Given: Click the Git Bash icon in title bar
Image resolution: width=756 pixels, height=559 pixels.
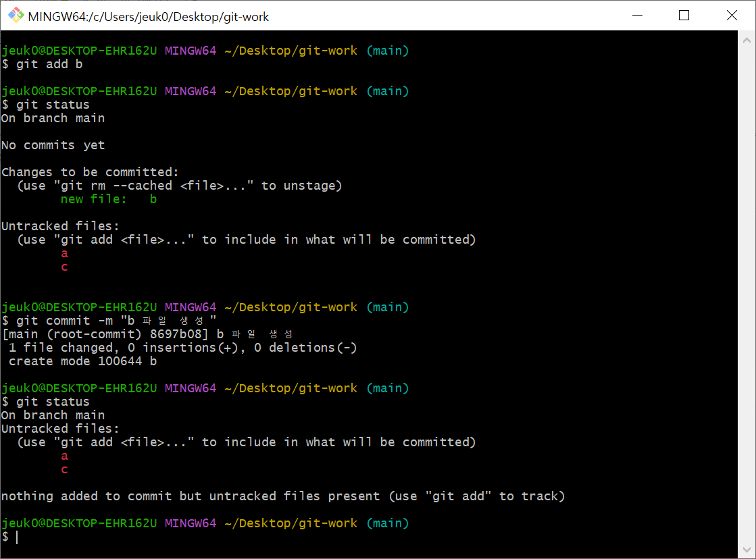Looking at the screenshot, I should pos(16,16).
